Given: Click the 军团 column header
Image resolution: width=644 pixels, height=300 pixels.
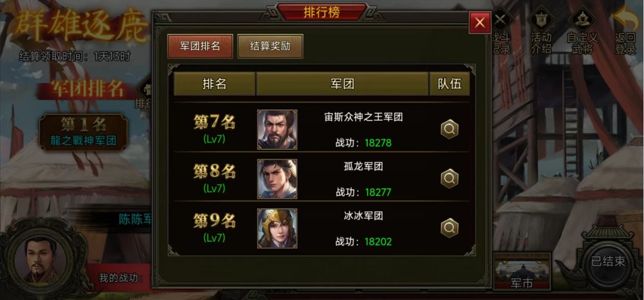Looking at the screenshot, I should (x=342, y=84).
